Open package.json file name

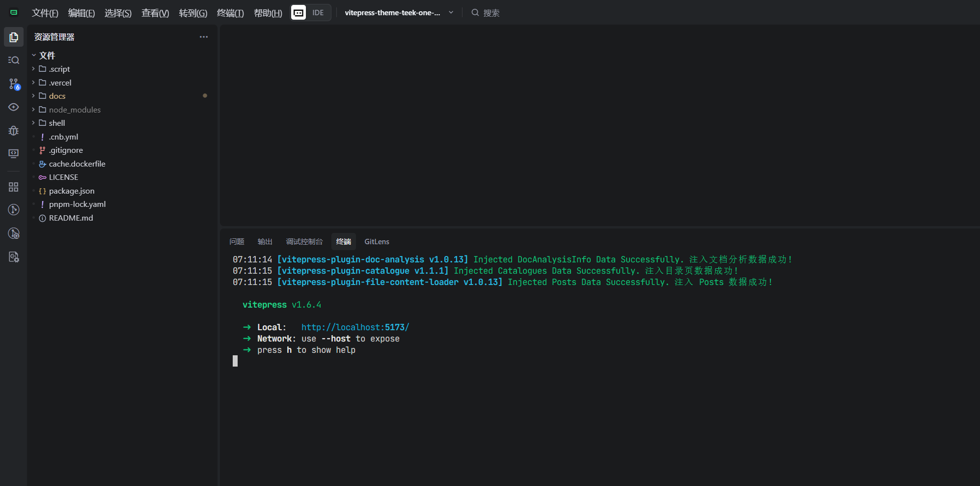[72, 191]
